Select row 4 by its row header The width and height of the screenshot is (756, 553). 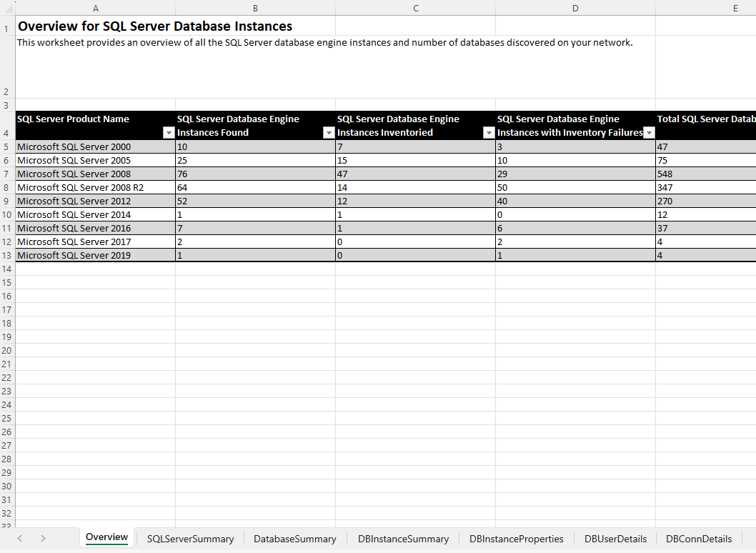click(7, 126)
